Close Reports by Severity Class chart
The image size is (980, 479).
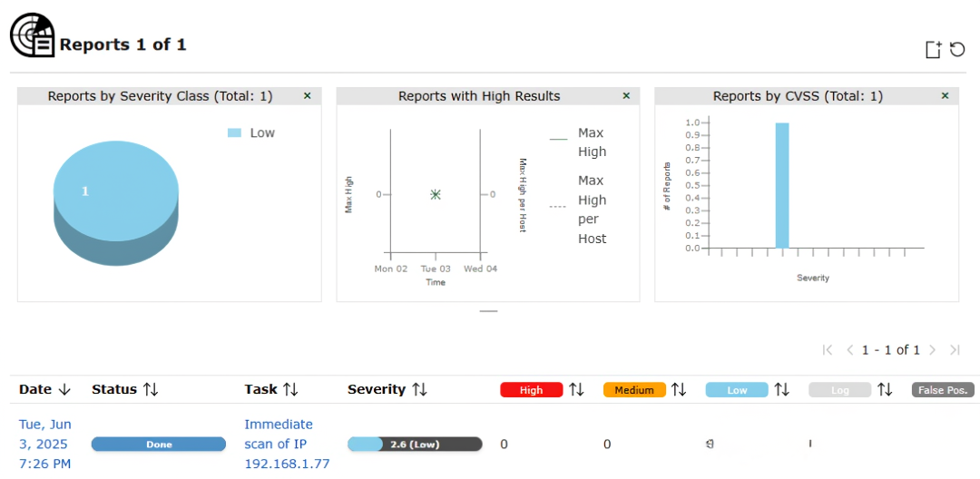[x=307, y=95]
